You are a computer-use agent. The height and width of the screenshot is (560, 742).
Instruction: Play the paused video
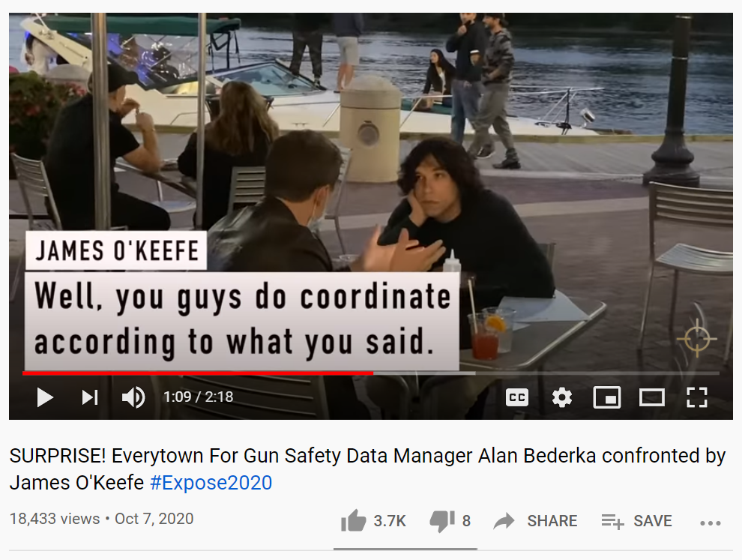coord(45,397)
